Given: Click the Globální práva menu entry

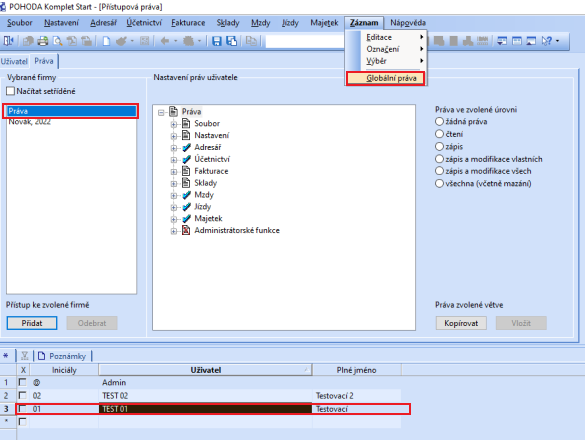Looking at the screenshot, I should pos(386,78).
